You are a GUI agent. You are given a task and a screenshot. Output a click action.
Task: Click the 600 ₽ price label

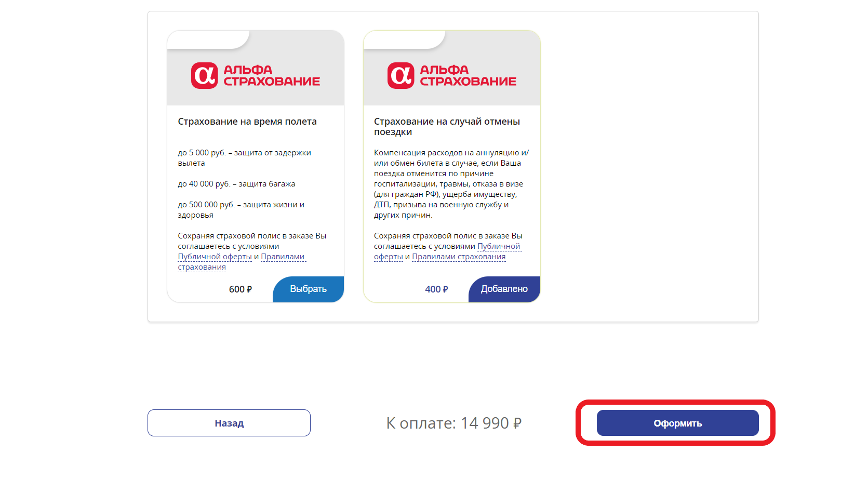241,289
